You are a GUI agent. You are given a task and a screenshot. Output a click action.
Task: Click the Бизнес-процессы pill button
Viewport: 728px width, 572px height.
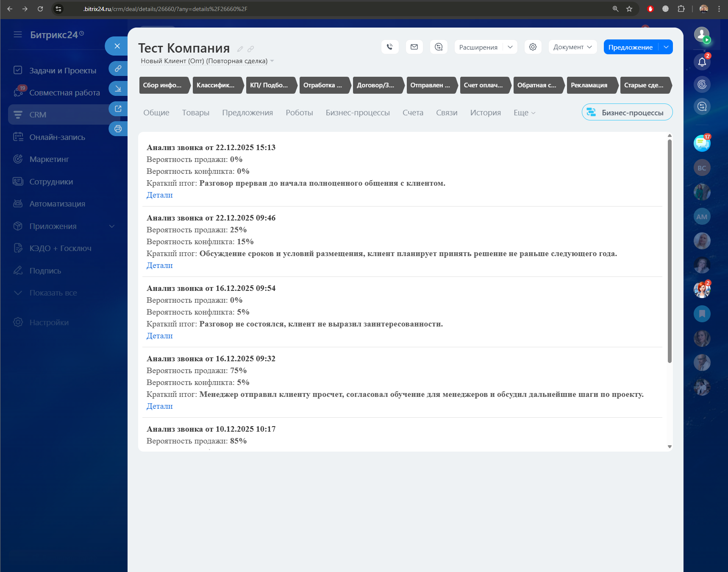click(627, 112)
